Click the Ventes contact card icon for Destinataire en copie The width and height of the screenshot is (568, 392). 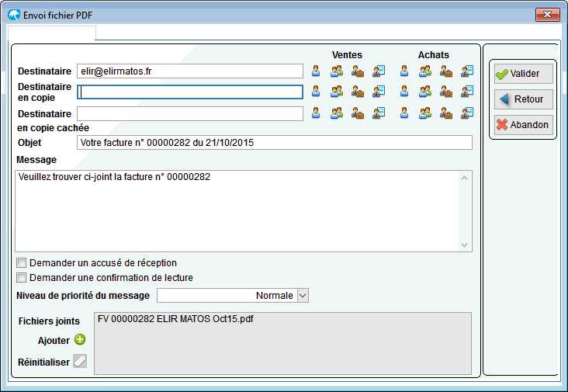[379, 92]
